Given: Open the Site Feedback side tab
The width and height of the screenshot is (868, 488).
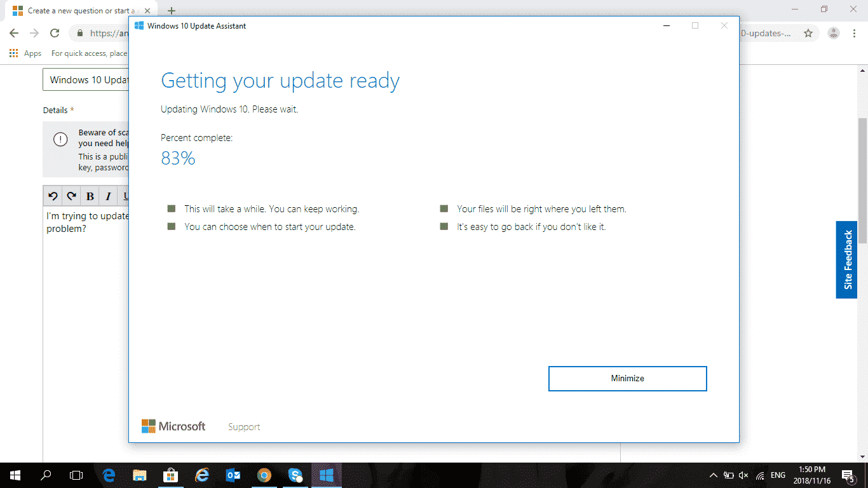Looking at the screenshot, I should coord(846,260).
